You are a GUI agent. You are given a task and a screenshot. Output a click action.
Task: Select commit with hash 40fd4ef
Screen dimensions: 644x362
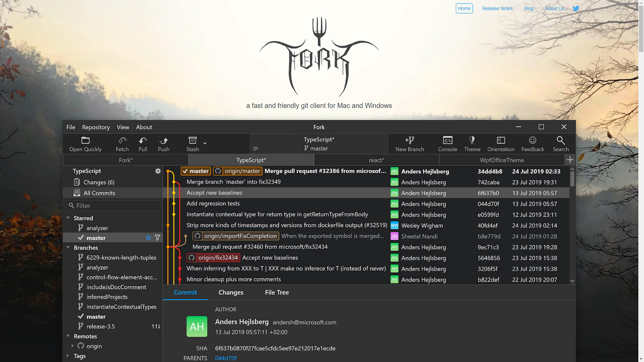click(366, 225)
